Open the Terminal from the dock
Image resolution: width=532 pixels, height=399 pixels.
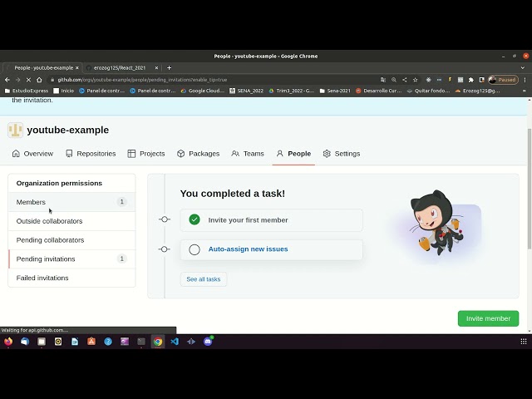(141, 342)
